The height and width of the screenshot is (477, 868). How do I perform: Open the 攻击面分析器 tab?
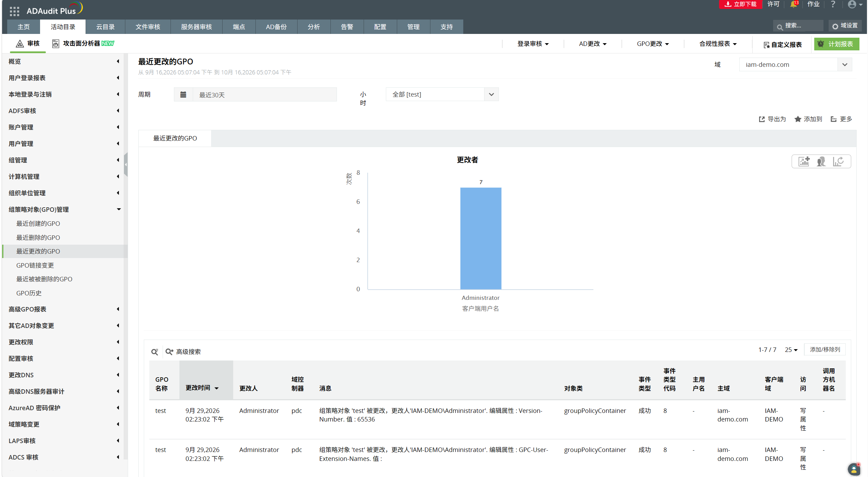pyautogui.click(x=83, y=44)
